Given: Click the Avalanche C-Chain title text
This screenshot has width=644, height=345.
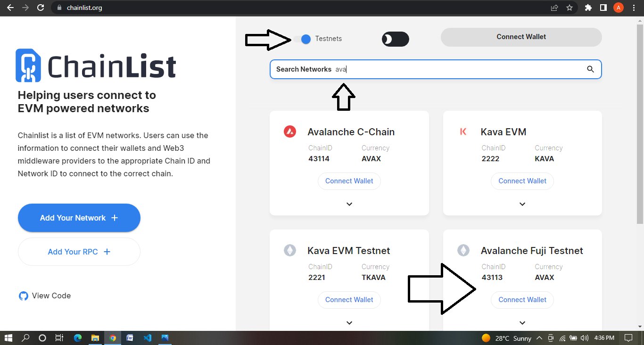Looking at the screenshot, I should (x=351, y=132).
